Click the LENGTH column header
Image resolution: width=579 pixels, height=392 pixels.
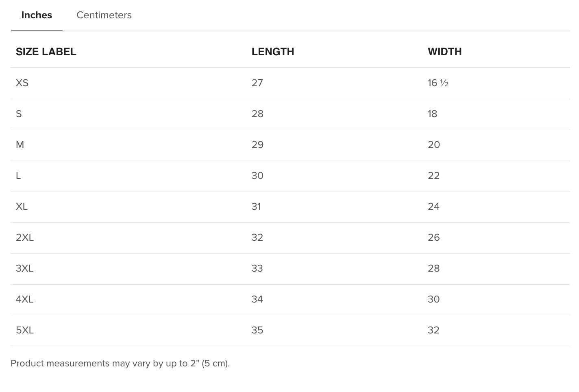272,52
